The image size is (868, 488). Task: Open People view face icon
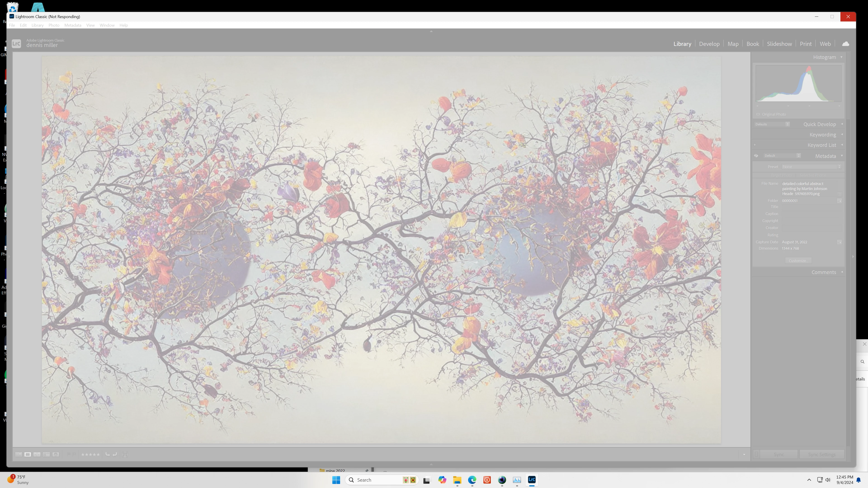pyautogui.click(x=56, y=454)
